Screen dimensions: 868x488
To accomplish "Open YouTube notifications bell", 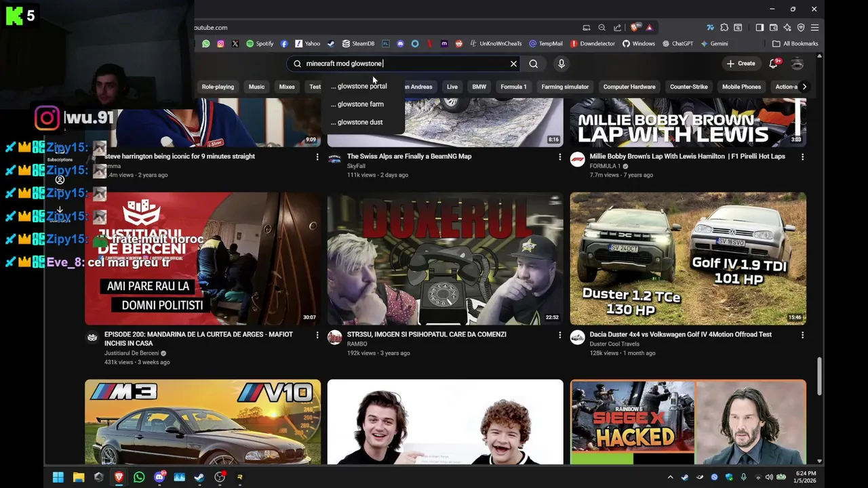I will pos(774,64).
